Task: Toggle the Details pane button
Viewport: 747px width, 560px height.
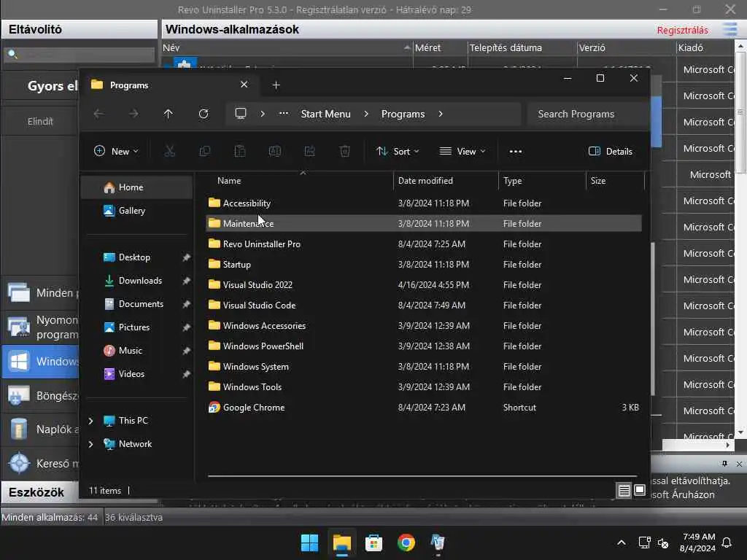Action: [x=611, y=152]
